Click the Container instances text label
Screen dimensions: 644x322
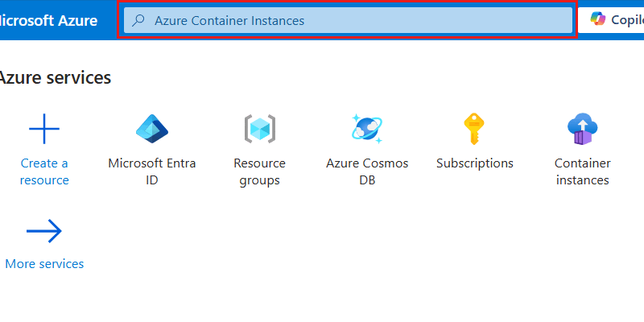pyautogui.click(x=582, y=171)
